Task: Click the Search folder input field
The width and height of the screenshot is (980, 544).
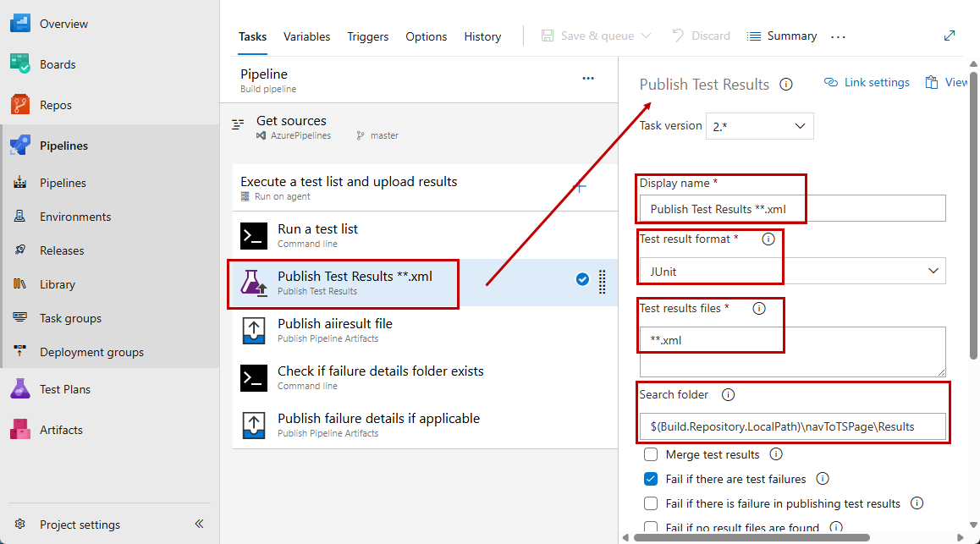Action: click(792, 426)
